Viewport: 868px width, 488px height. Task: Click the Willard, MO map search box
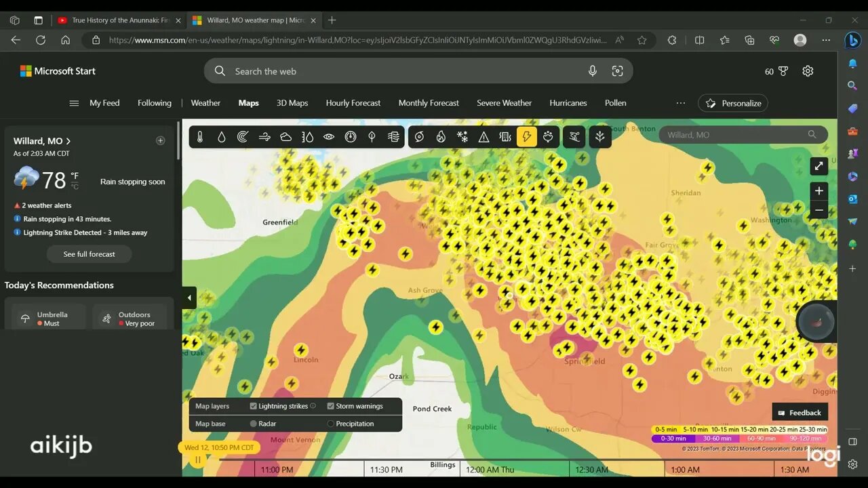(743, 135)
